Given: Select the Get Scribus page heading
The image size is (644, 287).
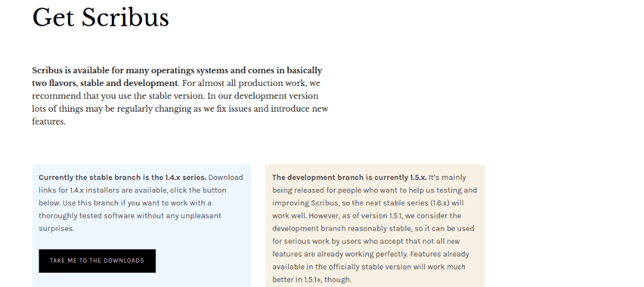Looking at the screenshot, I should 100,18.
